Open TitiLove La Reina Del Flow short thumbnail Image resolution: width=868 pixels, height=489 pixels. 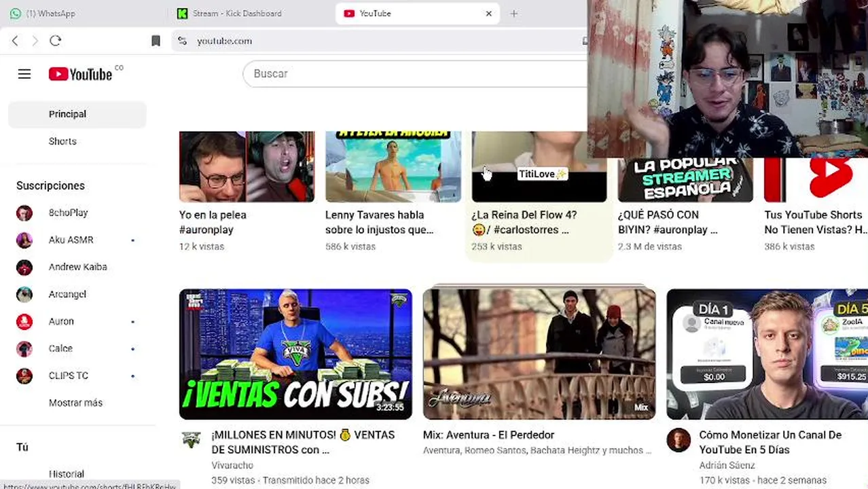pos(539,166)
